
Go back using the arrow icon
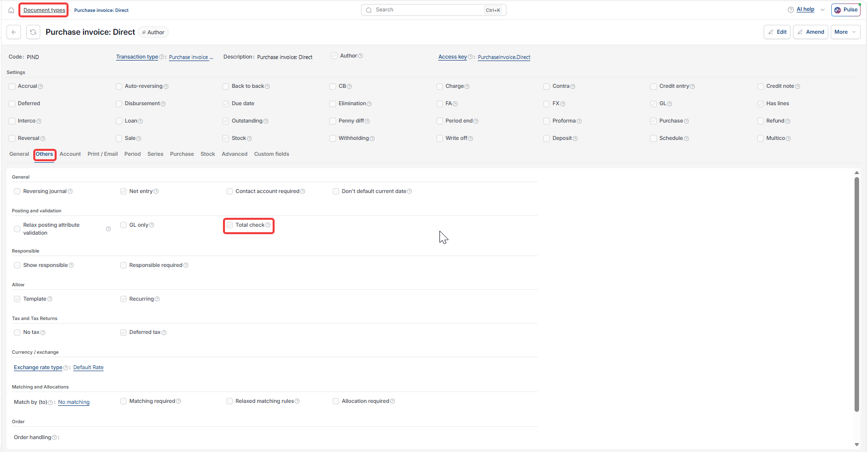click(x=14, y=32)
